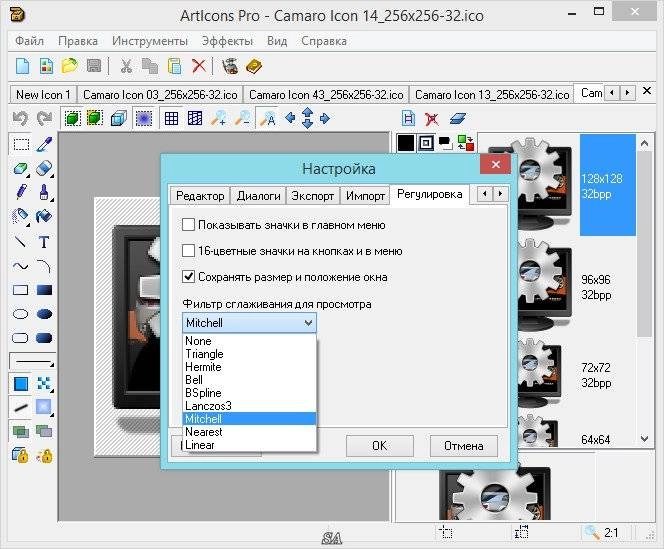Open the Инструменты menu
The height and width of the screenshot is (549, 664).
(149, 41)
